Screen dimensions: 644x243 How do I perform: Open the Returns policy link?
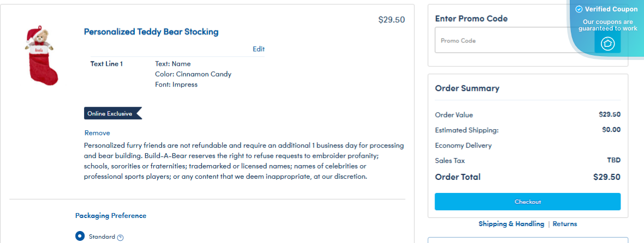coord(565,224)
